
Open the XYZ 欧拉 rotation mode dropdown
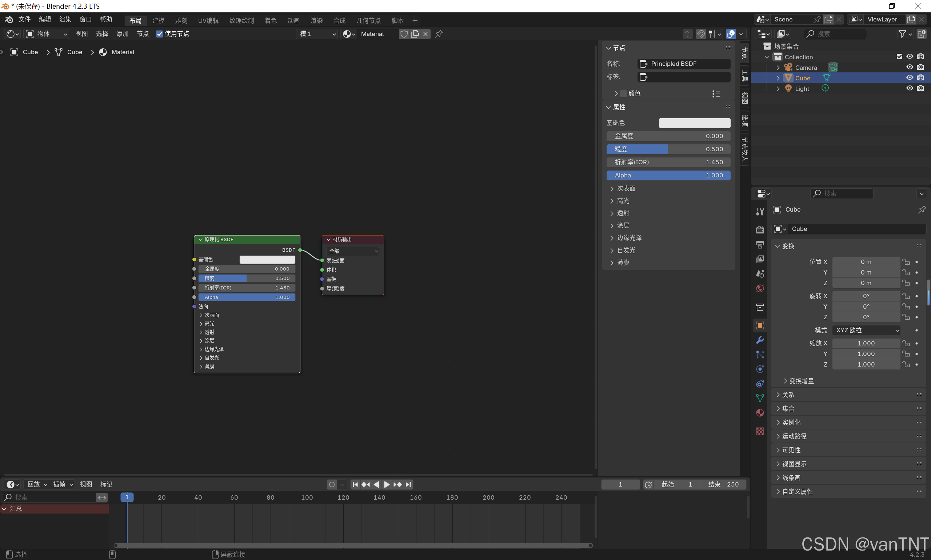pyautogui.click(x=867, y=330)
